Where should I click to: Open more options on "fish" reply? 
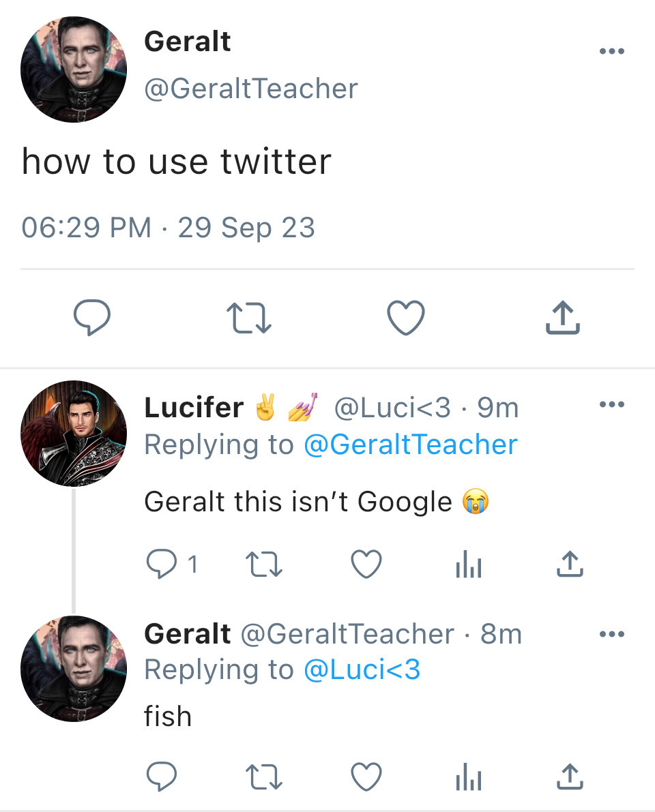[x=611, y=635]
